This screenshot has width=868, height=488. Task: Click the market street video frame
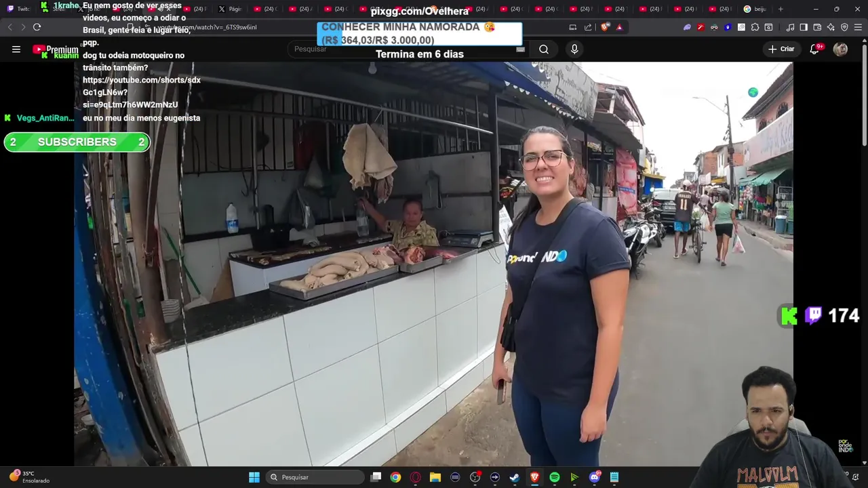(x=433, y=264)
